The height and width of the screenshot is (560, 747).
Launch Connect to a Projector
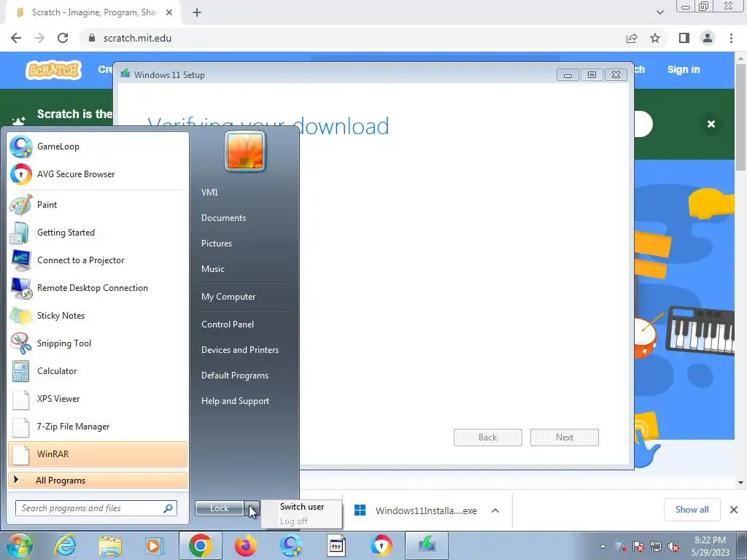pos(98,260)
